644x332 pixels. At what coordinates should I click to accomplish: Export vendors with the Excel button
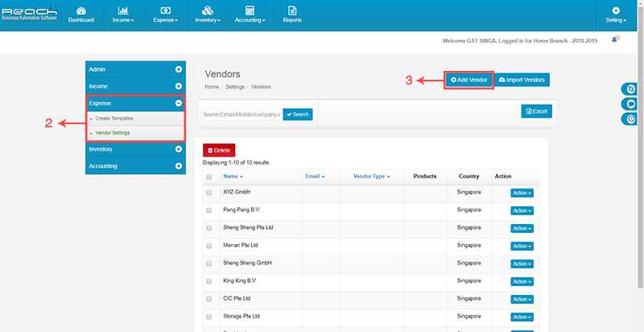[536, 111]
